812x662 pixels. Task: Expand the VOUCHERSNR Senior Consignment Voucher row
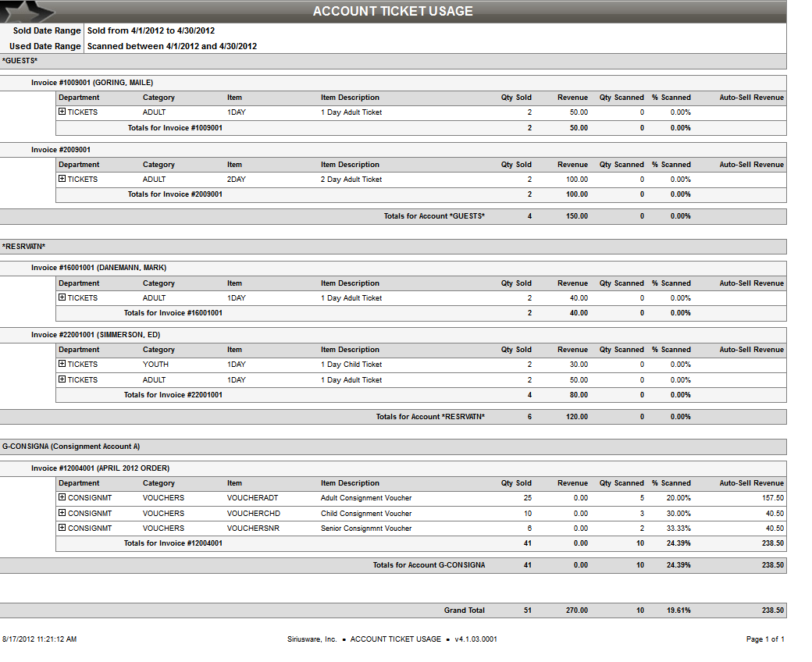pos(62,528)
